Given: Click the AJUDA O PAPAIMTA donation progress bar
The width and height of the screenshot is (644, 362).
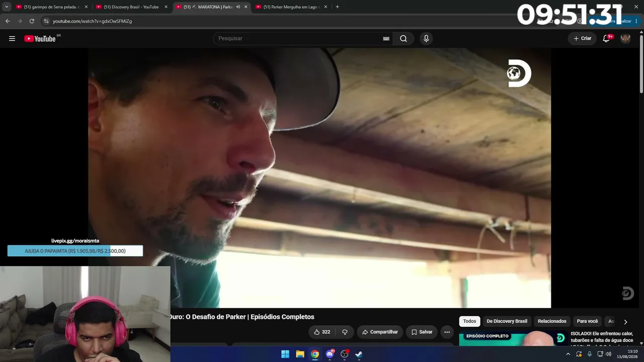Looking at the screenshot, I should (75, 251).
